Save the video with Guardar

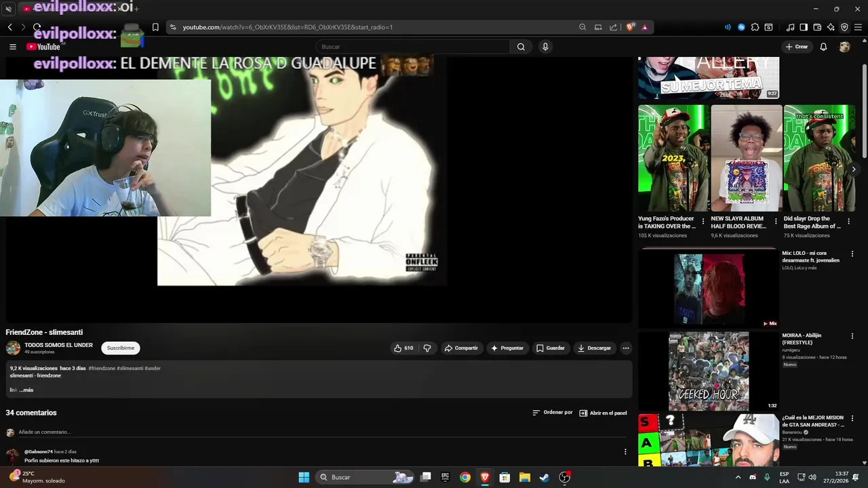550,348
